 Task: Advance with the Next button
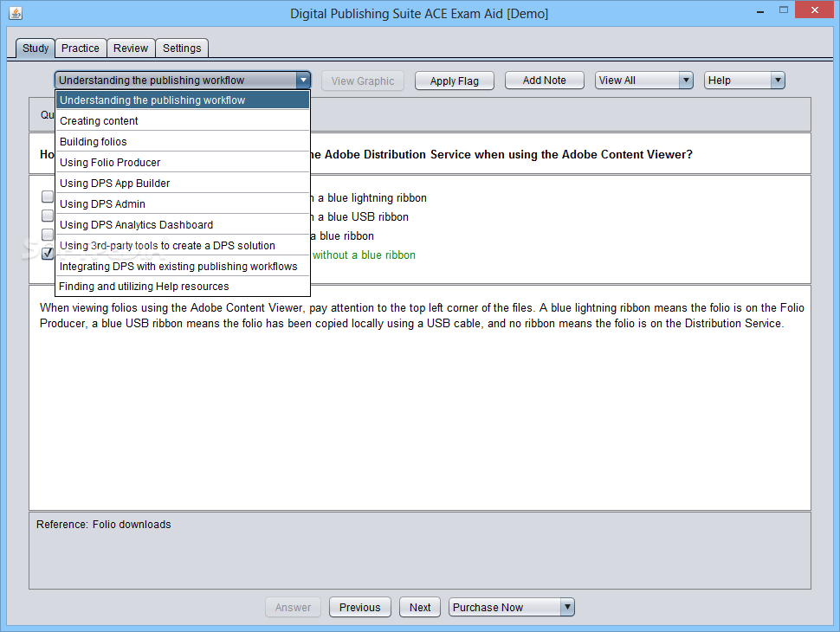coord(420,608)
